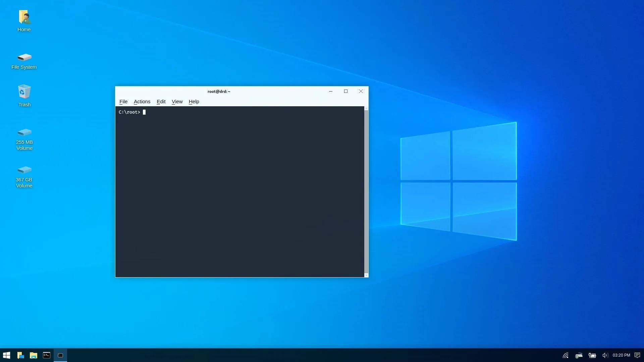Open the network signal tray icon

coord(566,355)
